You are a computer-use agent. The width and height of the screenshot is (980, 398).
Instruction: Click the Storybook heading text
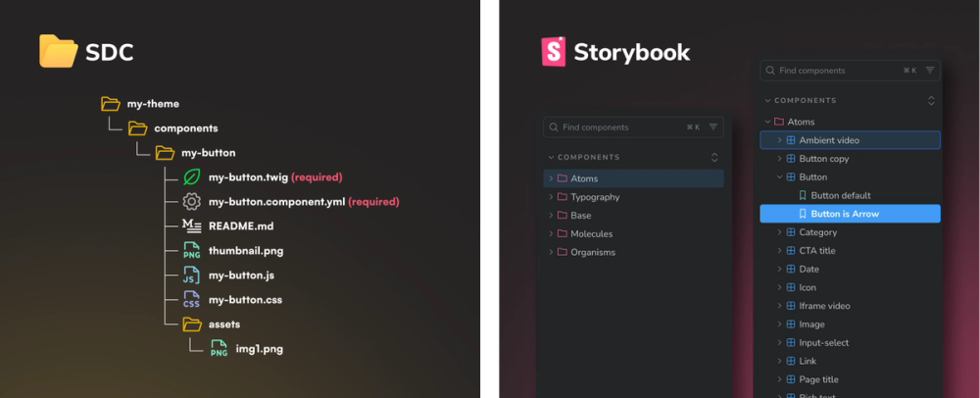pos(632,53)
